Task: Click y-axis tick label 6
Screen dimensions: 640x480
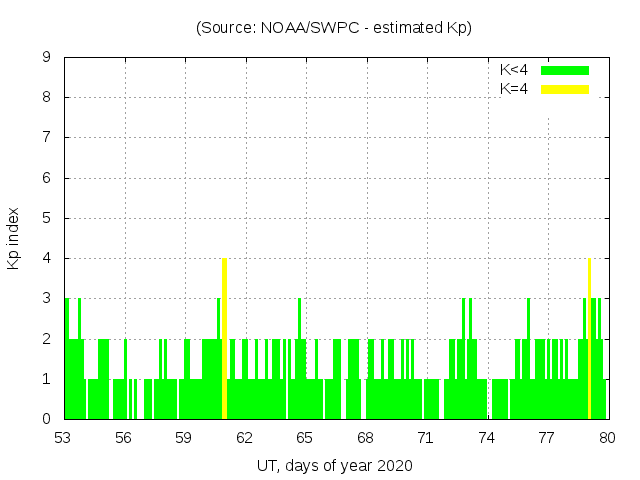Action: point(46,178)
